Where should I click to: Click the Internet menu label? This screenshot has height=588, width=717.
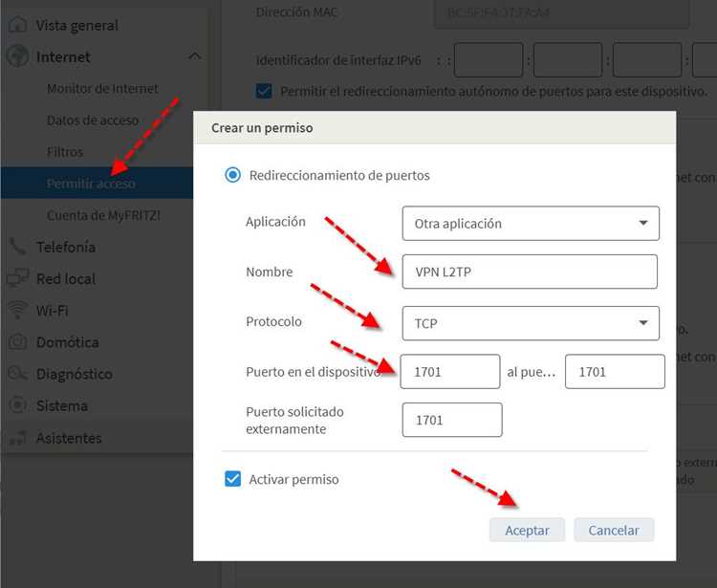(63, 56)
